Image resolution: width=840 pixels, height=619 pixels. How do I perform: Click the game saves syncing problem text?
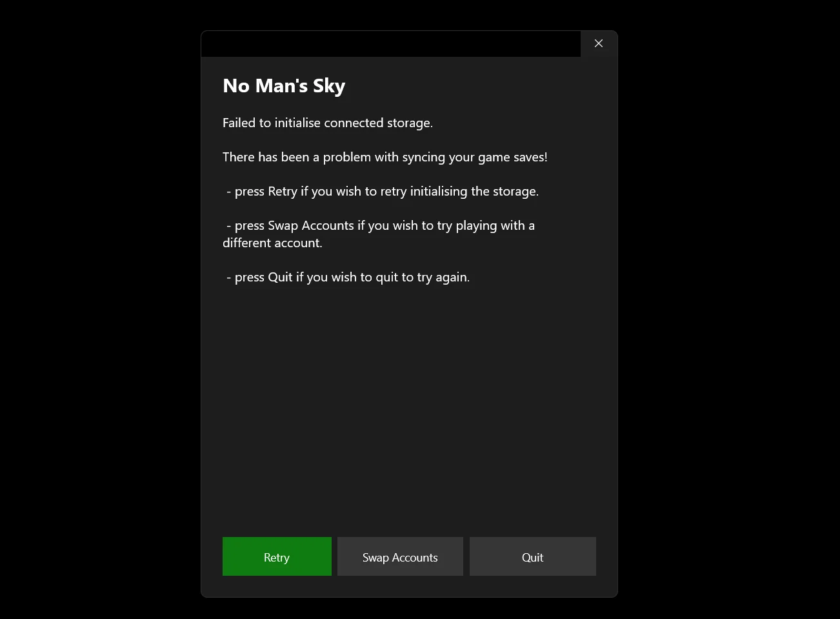pos(385,157)
